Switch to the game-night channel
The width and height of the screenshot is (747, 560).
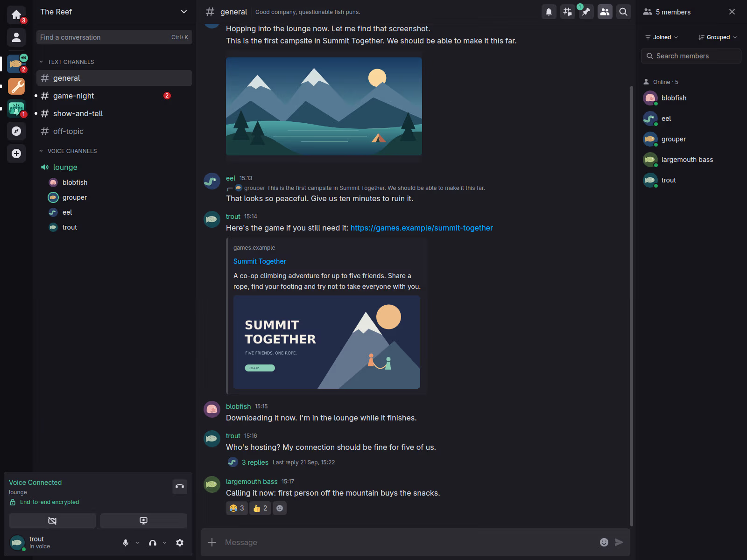(x=114, y=96)
